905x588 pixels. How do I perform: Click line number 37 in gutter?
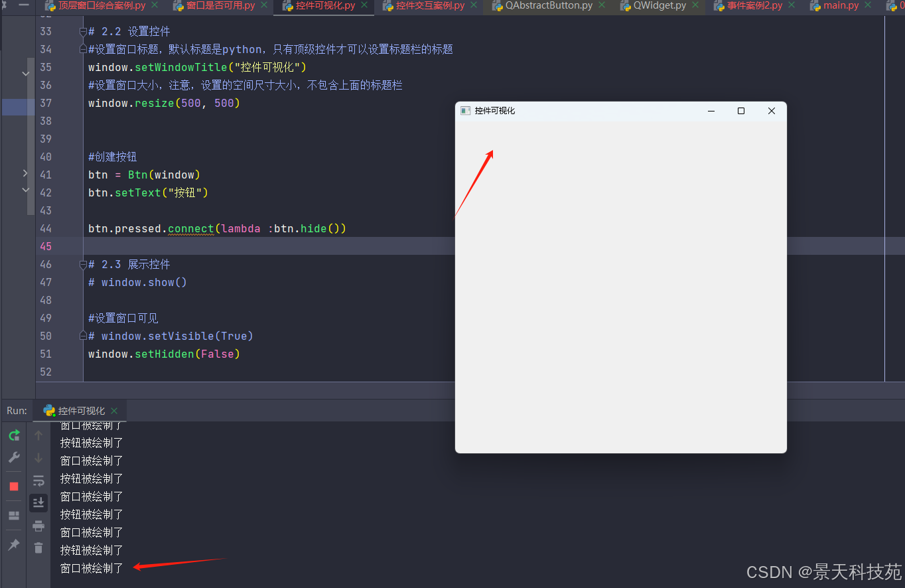coord(46,103)
